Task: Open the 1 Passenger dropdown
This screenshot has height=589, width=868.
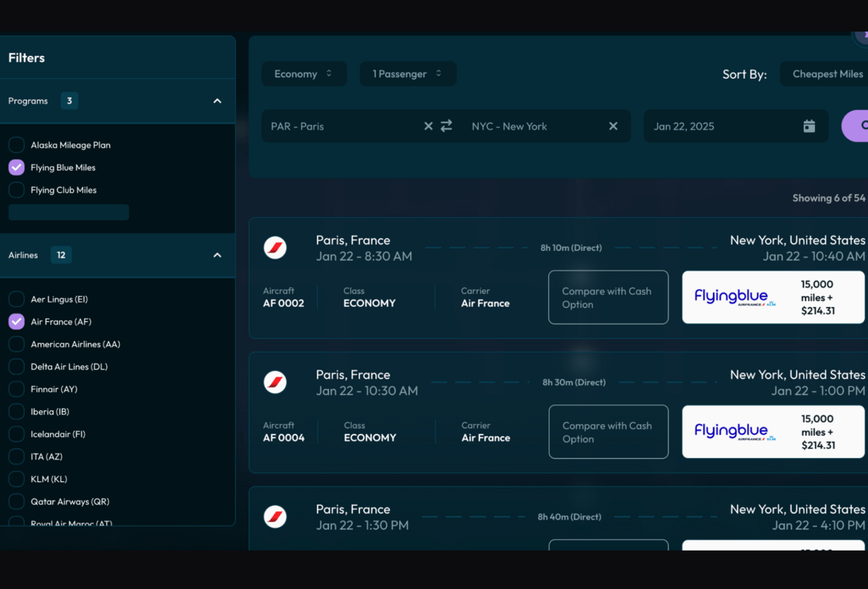Action: click(408, 74)
